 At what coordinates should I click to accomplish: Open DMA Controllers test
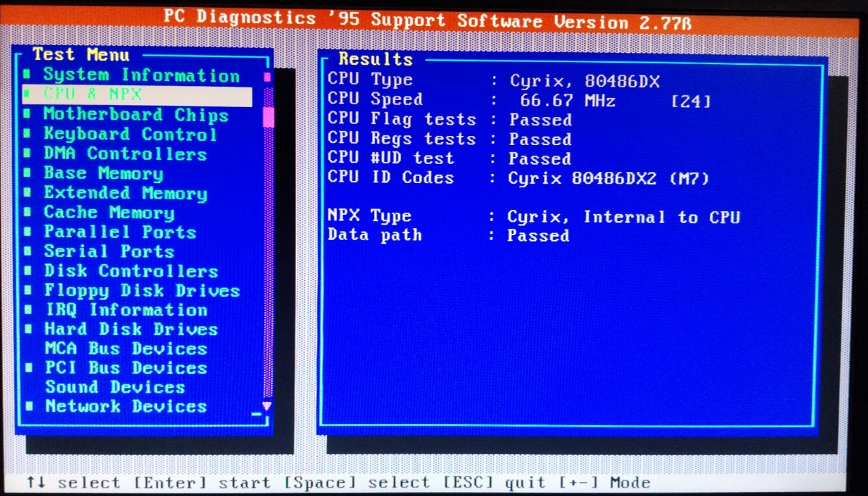tap(125, 154)
